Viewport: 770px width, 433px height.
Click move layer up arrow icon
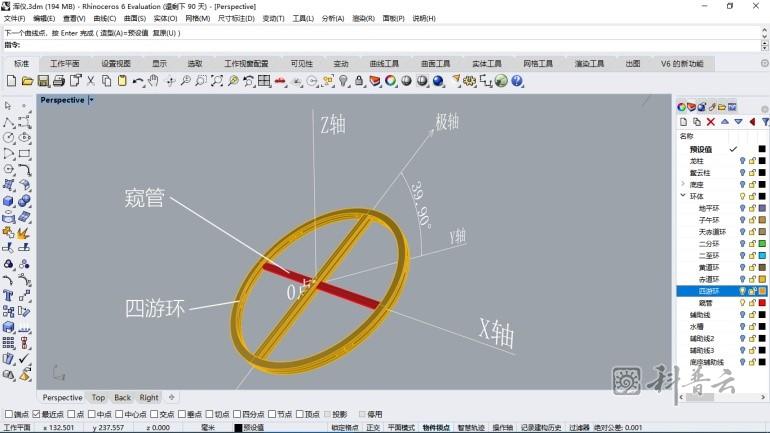click(x=725, y=122)
